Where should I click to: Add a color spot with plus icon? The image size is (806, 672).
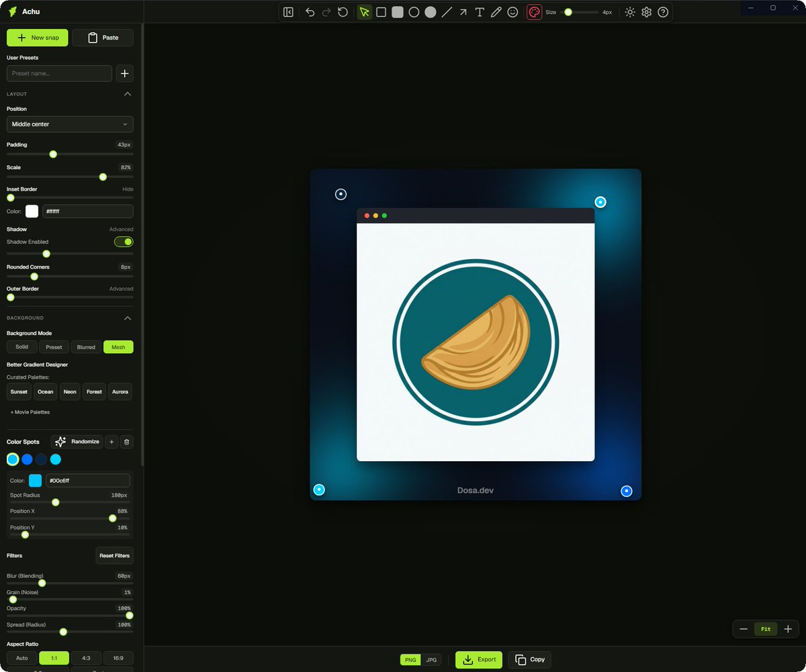point(112,442)
